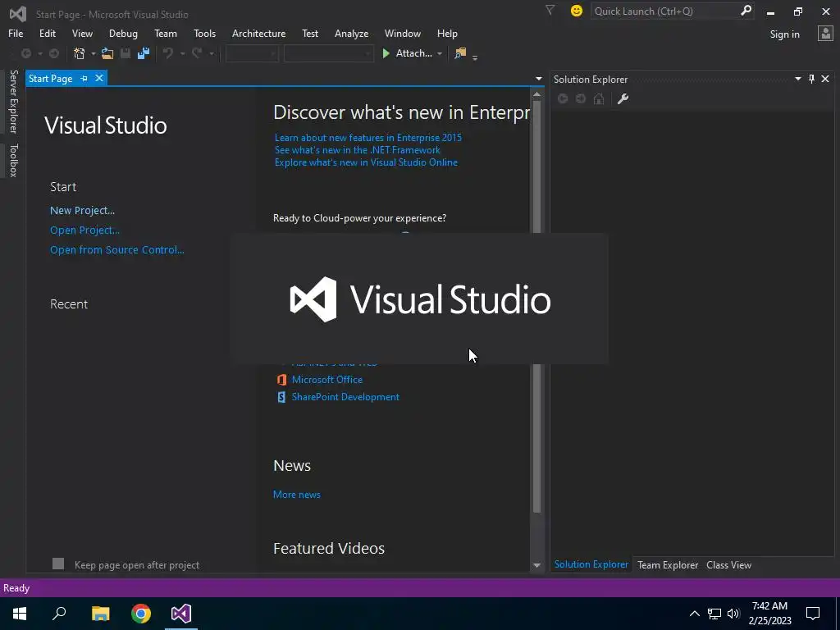Click the Solution Explorer Home icon
The image size is (840, 630).
click(599, 98)
